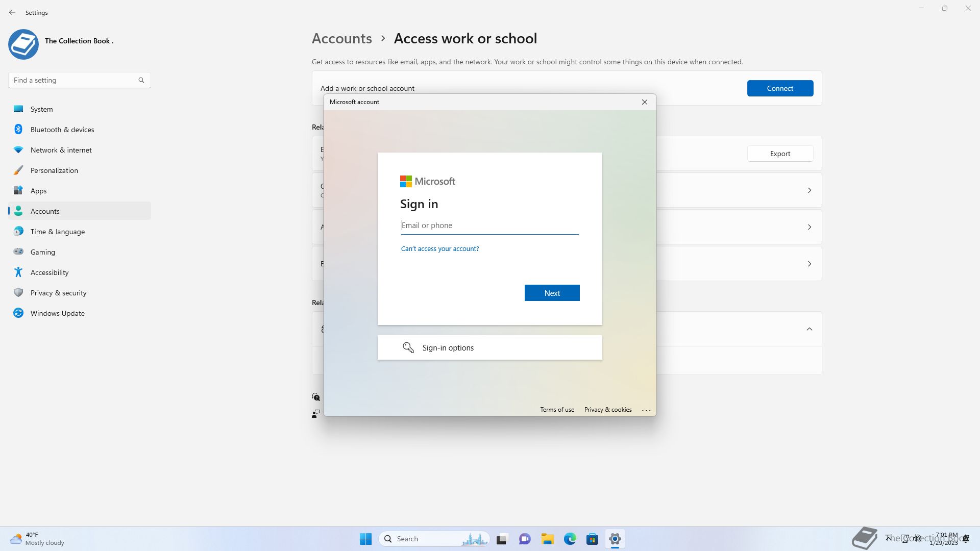Open the weather widget on taskbar
This screenshot has height=551, width=980.
pos(37,539)
